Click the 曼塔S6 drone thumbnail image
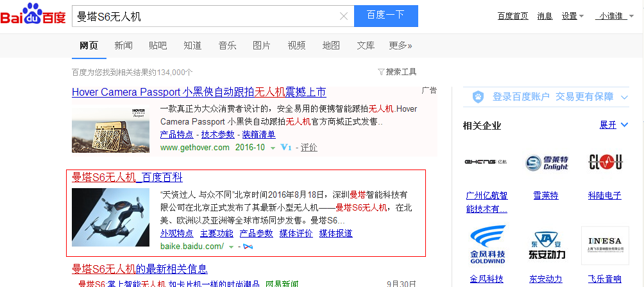644x287 pixels. (x=110, y=218)
